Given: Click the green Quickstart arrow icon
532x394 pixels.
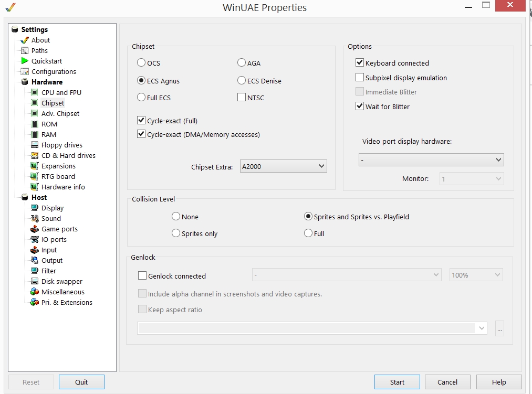Looking at the screenshot, I should coord(25,61).
